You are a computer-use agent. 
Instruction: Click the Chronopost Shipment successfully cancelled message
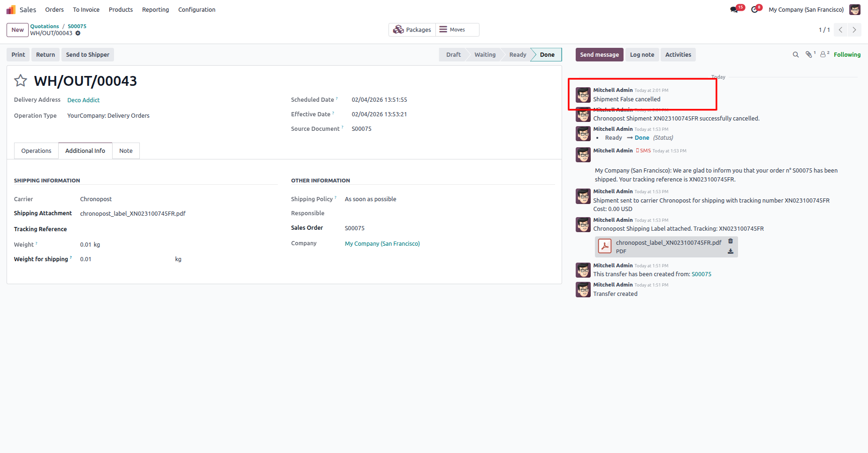[676, 119]
